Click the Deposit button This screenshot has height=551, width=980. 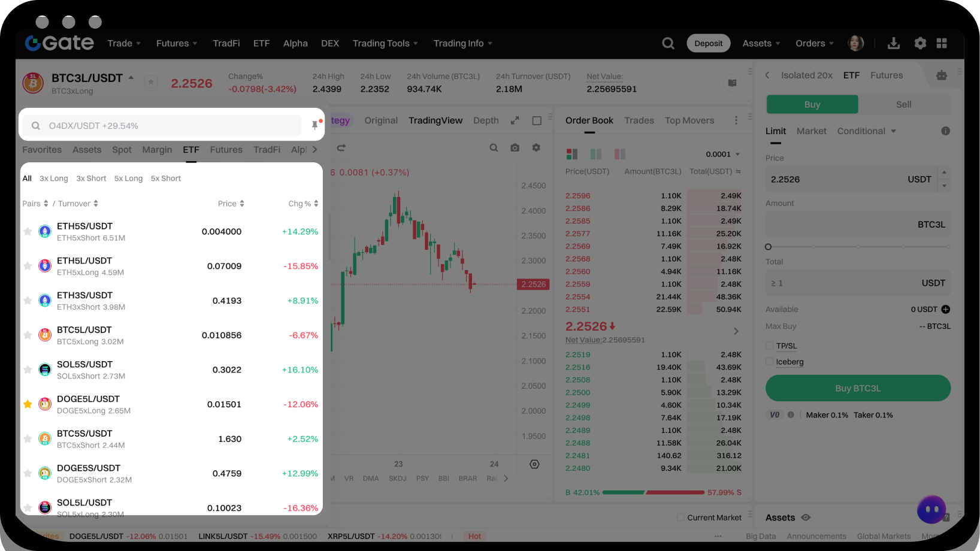pos(708,43)
